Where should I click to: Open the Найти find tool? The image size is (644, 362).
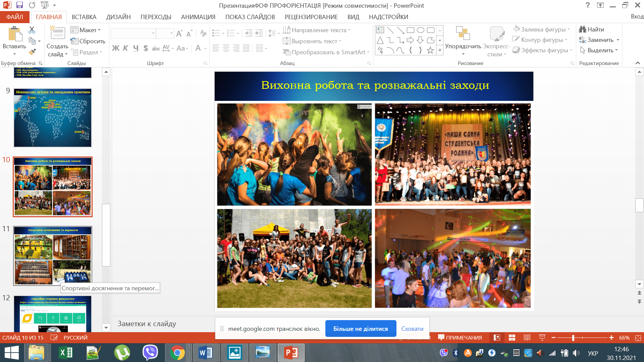pos(592,29)
